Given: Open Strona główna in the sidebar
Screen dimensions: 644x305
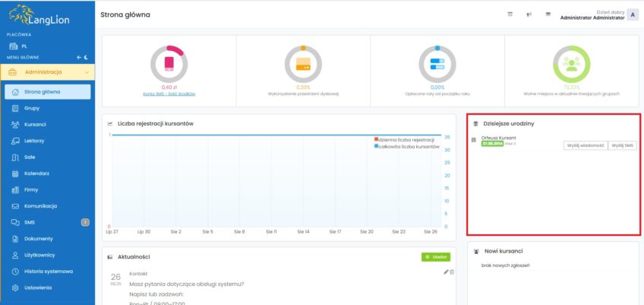Looking at the screenshot, I should pyautogui.click(x=48, y=92).
